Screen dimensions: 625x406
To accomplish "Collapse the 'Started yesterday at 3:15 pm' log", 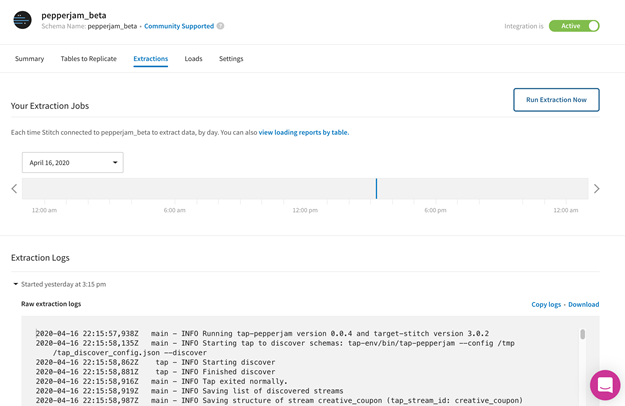I will [x=16, y=284].
